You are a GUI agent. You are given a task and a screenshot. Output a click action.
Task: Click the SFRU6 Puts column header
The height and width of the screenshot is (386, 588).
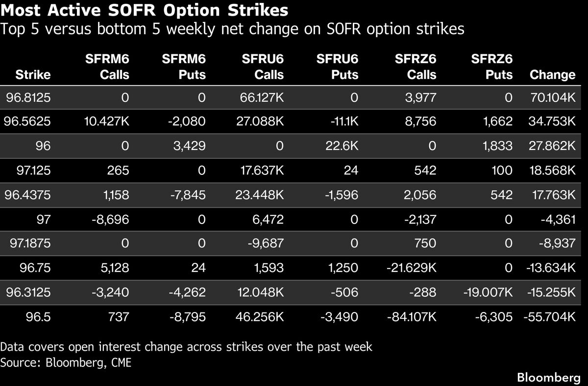tap(337, 67)
